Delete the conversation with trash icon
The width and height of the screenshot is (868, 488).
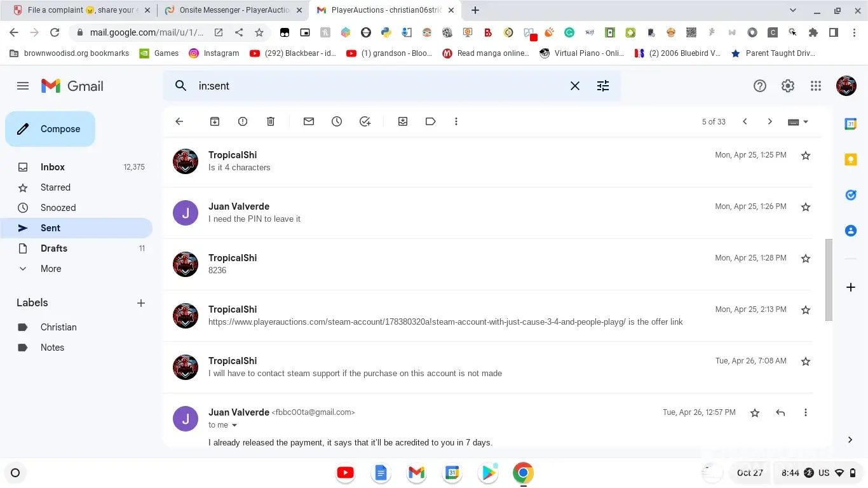[x=271, y=121]
